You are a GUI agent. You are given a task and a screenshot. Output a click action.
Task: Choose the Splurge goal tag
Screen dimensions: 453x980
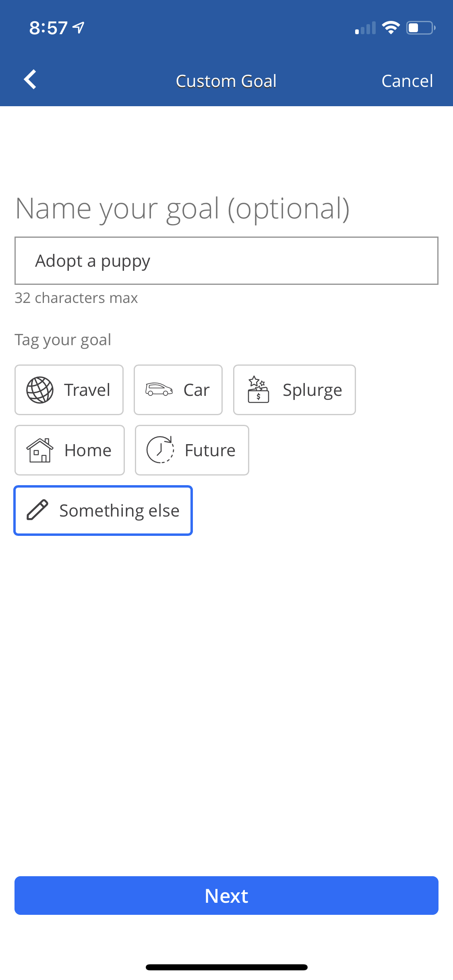tap(294, 390)
